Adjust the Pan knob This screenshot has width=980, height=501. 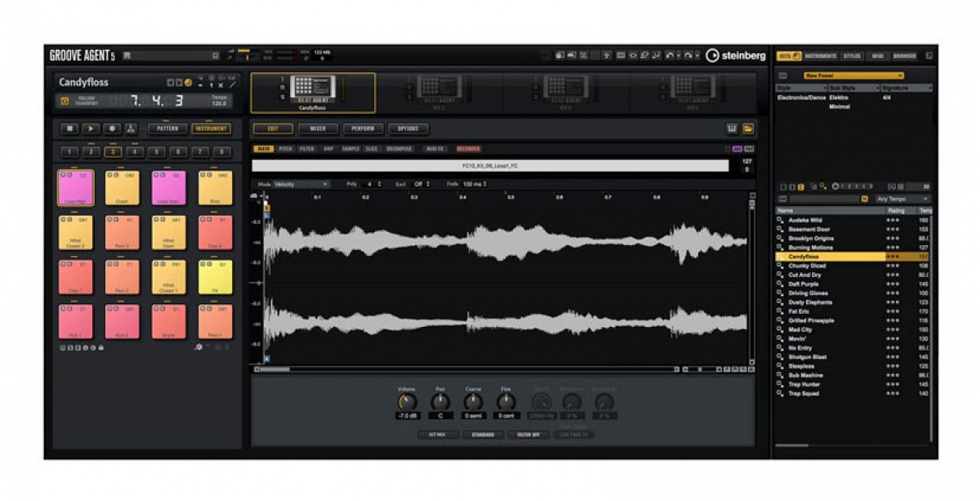pos(440,402)
